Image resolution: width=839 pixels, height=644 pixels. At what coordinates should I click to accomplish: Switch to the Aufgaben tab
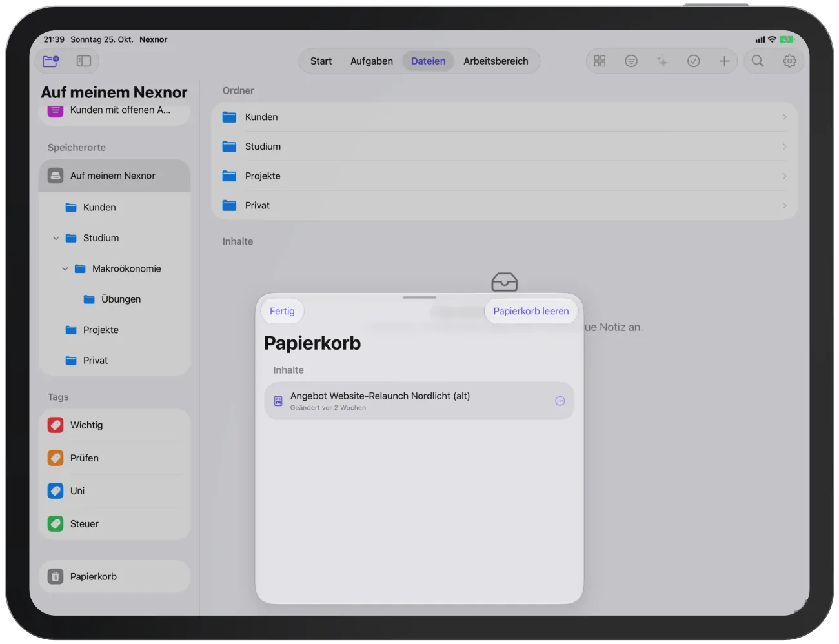tap(372, 61)
